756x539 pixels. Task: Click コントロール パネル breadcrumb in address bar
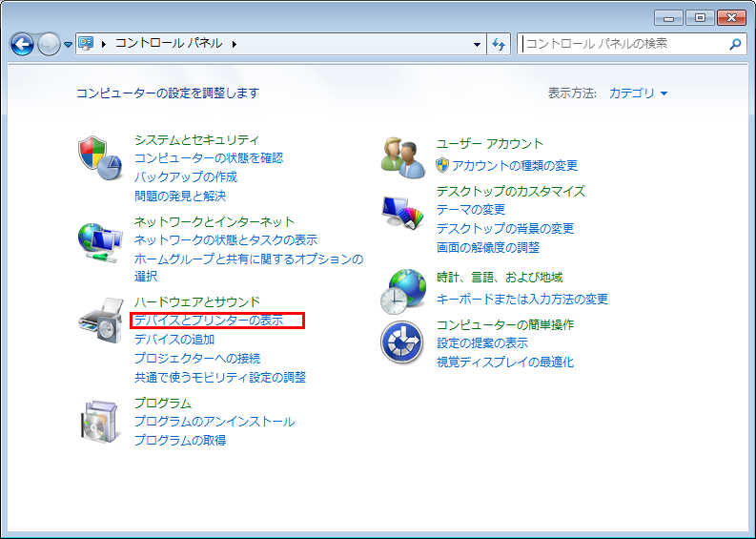[x=169, y=44]
